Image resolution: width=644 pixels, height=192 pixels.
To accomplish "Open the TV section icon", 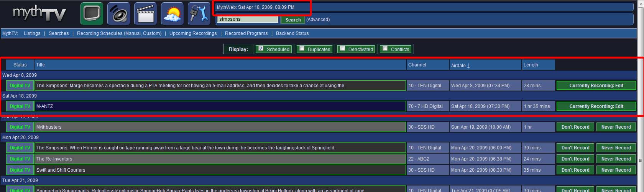I will pyautogui.click(x=92, y=14).
